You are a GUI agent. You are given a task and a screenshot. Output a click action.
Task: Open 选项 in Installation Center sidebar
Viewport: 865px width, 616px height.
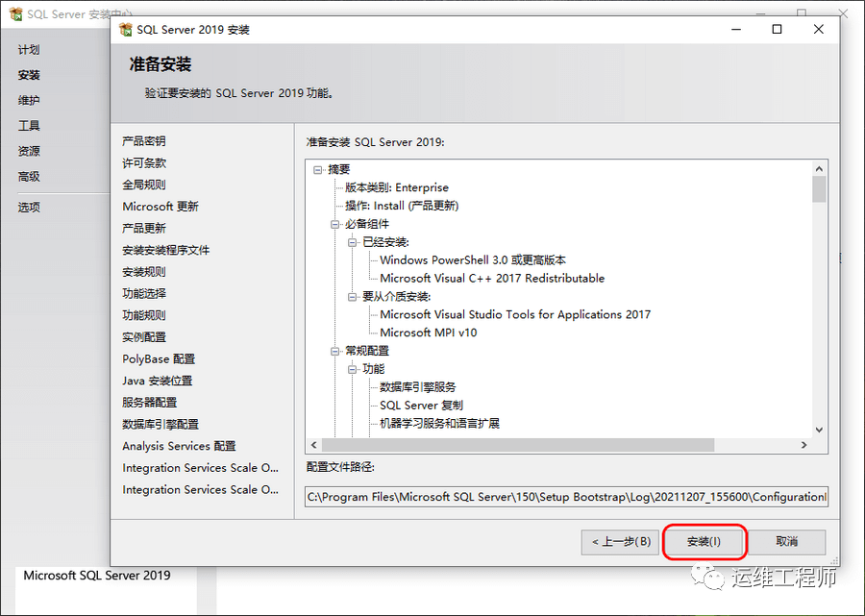point(29,208)
